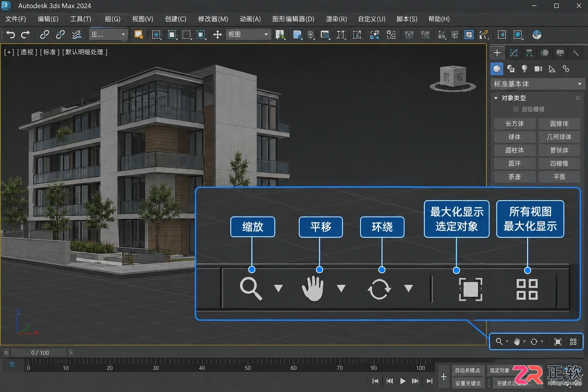Open the Modify tab in command panel

(514, 53)
